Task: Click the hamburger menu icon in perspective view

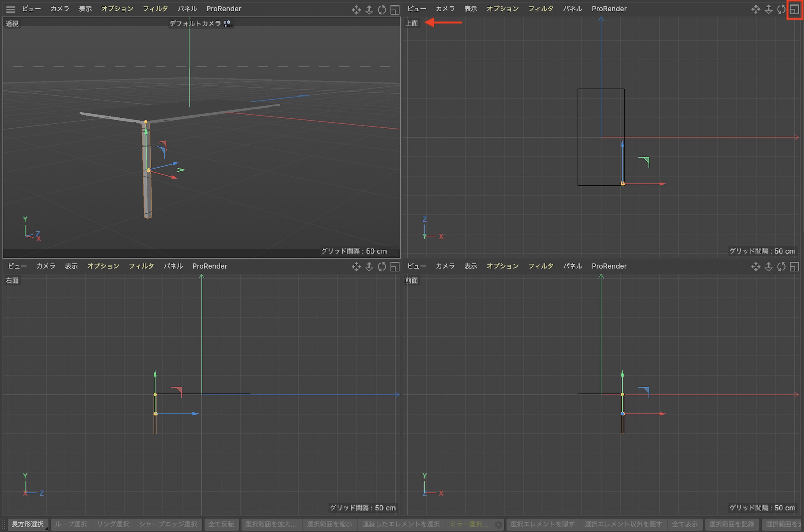Action: [11, 9]
